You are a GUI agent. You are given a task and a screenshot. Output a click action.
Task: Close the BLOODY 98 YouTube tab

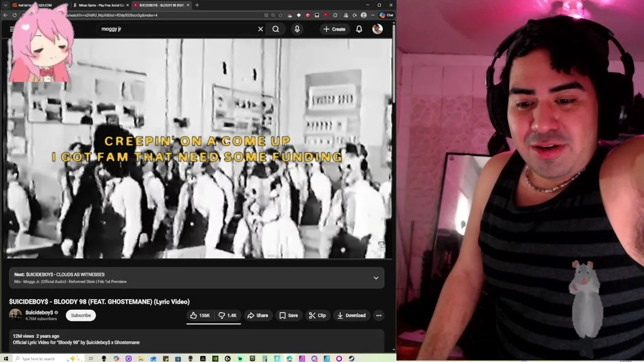188,5
